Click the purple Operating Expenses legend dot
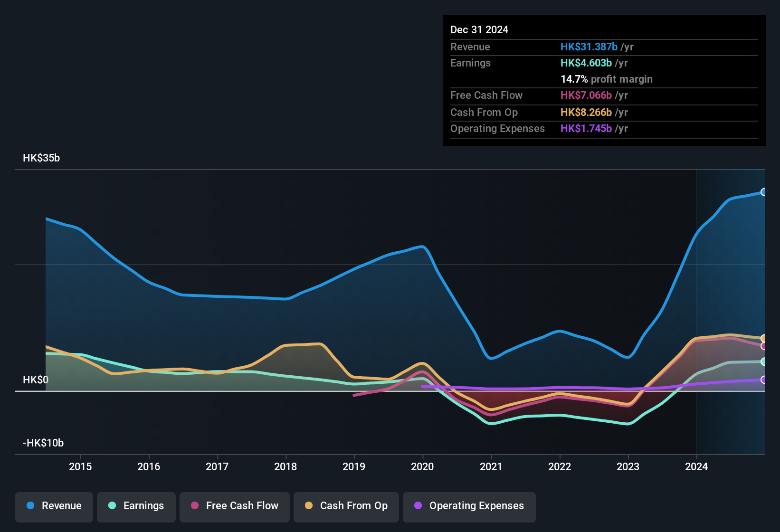780x532 pixels. pyautogui.click(x=417, y=506)
